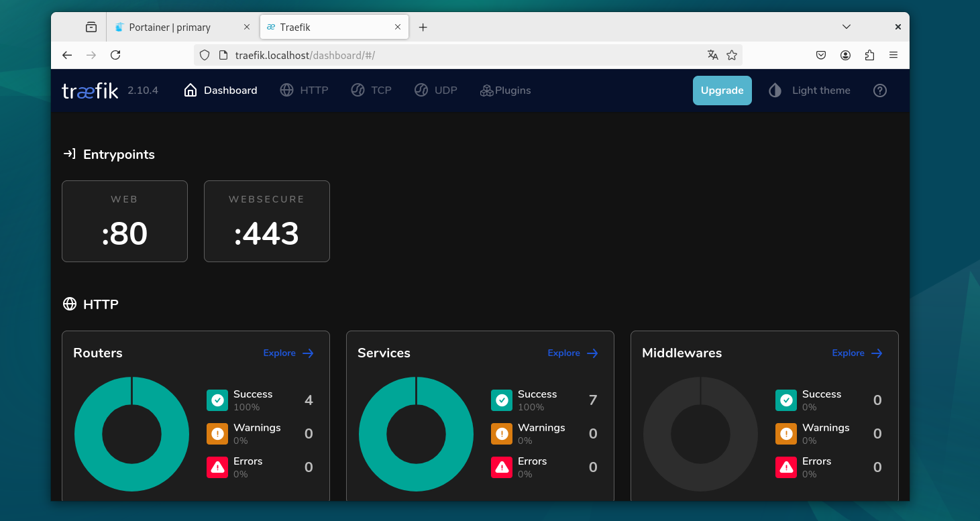Viewport: 980px width, 521px height.
Task: Go back using the browser back arrow
Action: click(x=67, y=55)
